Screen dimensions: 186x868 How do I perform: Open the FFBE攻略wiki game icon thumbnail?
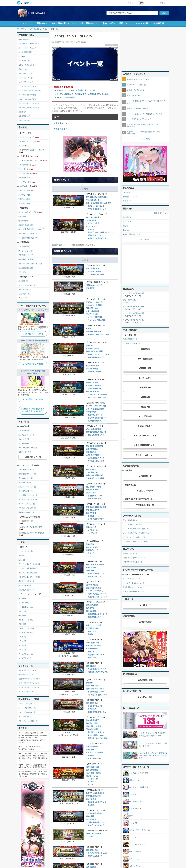point(22,13)
